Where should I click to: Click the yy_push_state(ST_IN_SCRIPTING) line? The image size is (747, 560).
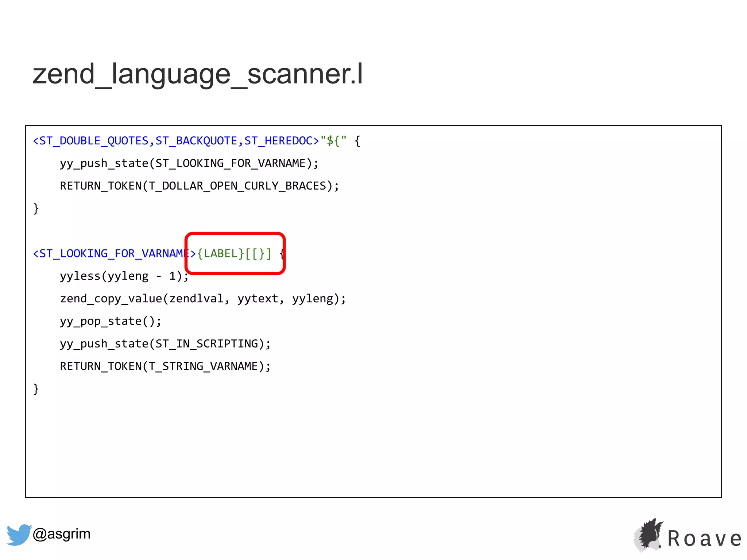pos(165,344)
